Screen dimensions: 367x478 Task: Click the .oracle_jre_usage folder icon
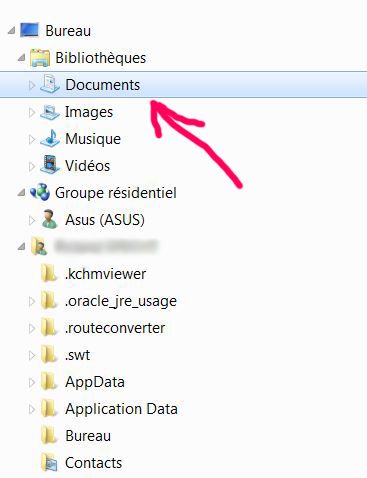click(x=49, y=300)
